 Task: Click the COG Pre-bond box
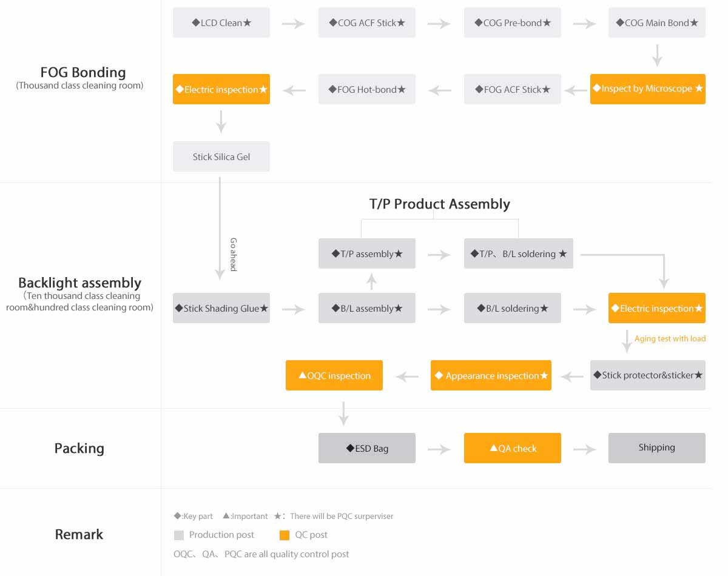[x=513, y=23]
